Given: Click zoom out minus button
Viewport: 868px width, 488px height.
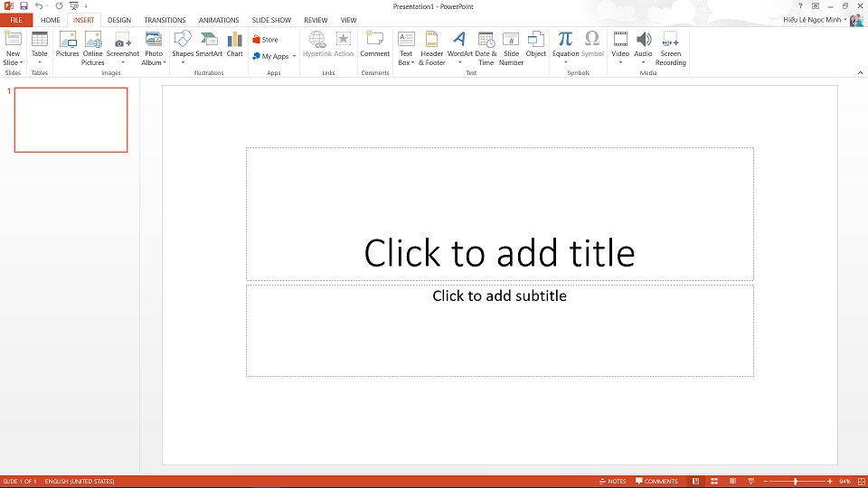Looking at the screenshot, I should tap(765, 482).
